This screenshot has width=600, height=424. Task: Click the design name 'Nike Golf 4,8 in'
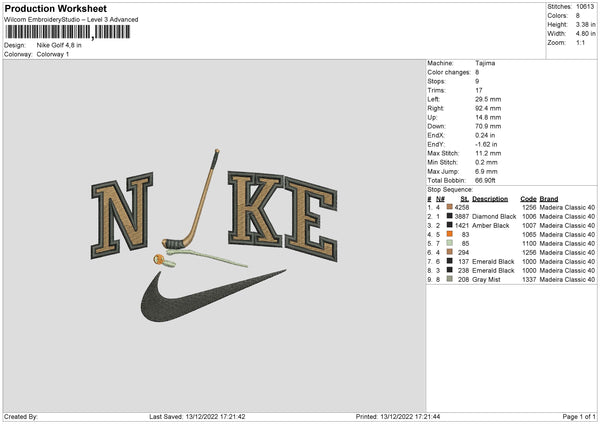click(x=59, y=45)
